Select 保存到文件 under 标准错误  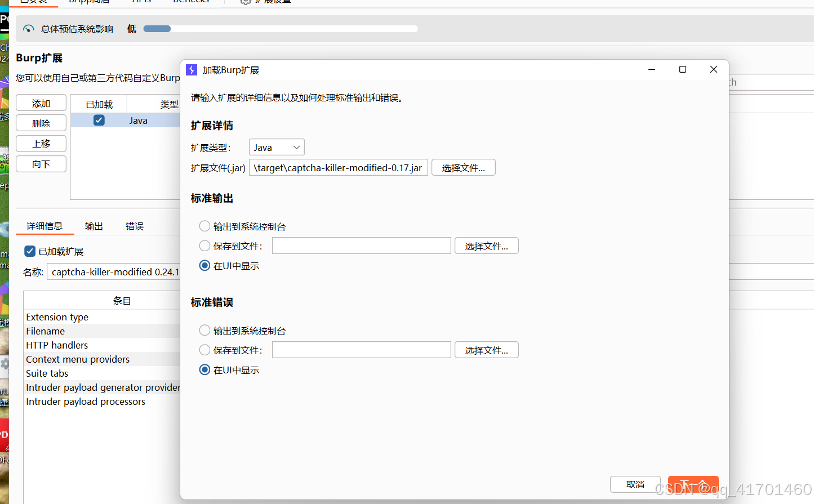(x=205, y=350)
